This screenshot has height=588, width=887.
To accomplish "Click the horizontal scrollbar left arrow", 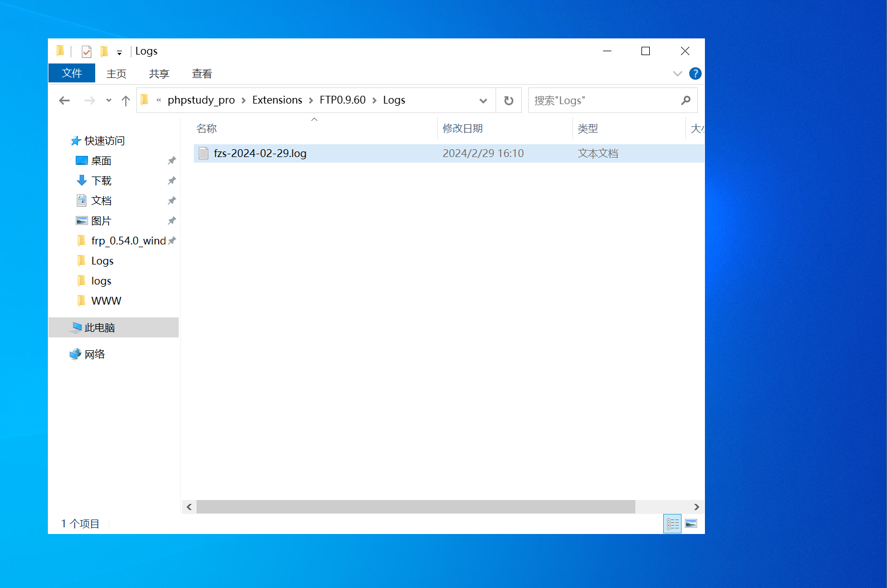I will pos(189,507).
